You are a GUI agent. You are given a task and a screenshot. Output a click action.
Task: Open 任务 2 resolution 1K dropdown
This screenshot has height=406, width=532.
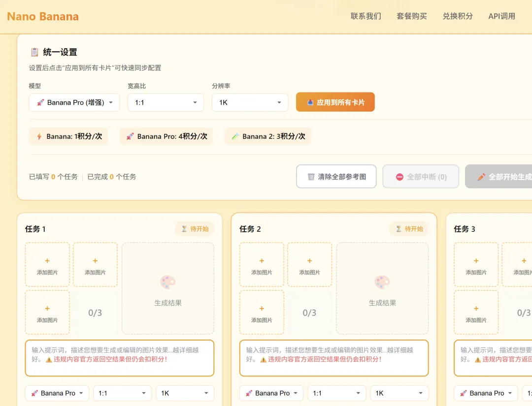pos(399,393)
